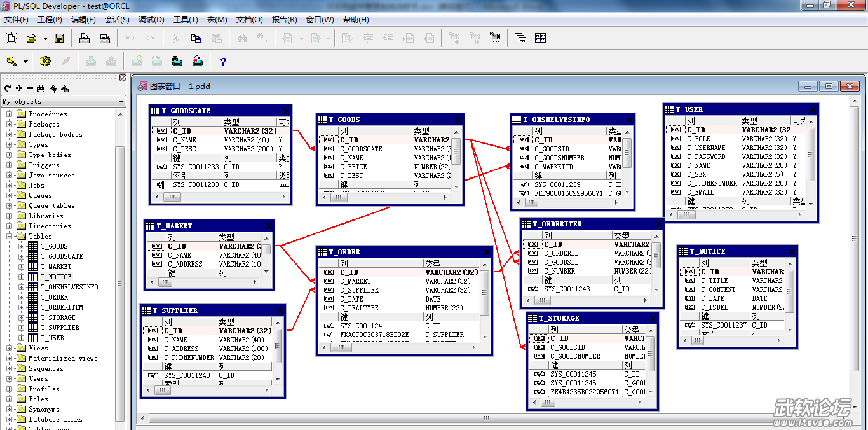The image size is (868, 430).
Task: Click the plus icon in object browser toolbar
Action: coord(19,88)
